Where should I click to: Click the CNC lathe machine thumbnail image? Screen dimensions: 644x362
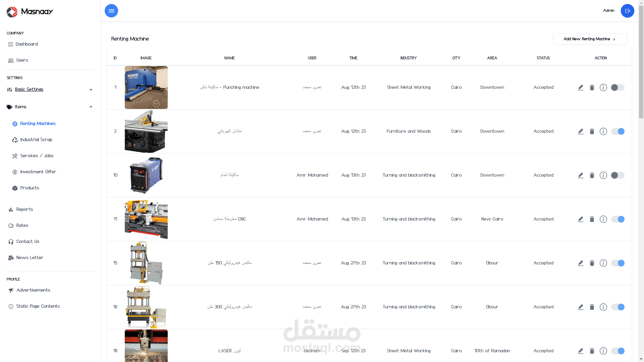click(146, 219)
